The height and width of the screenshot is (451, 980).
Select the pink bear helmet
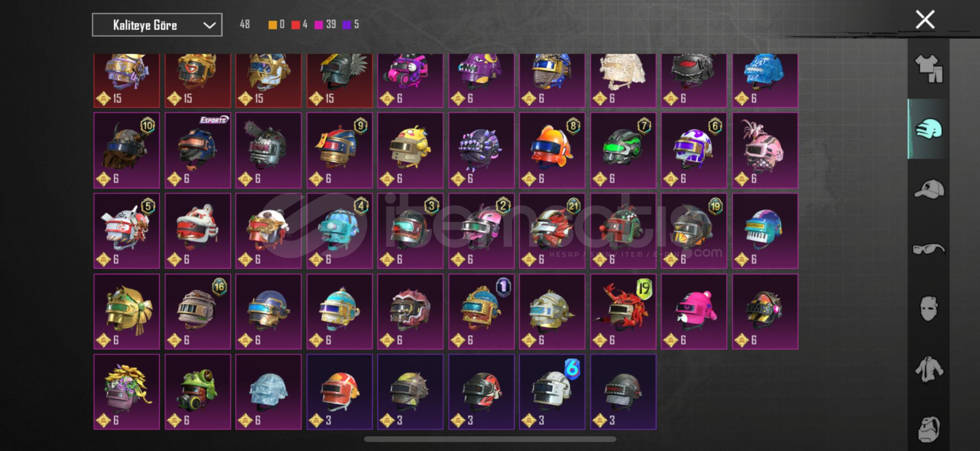(x=694, y=312)
